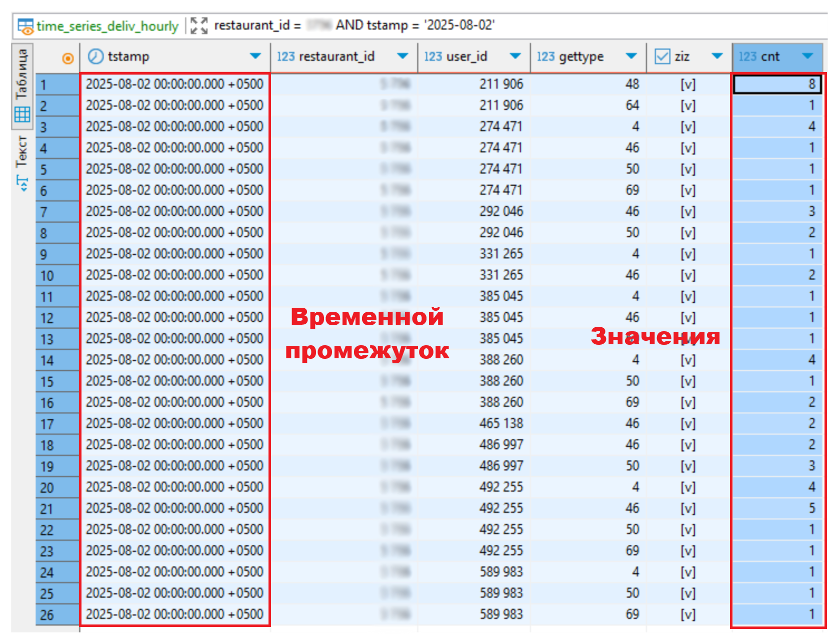The width and height of the screenshot is (840, 644).
Task: Click the 123 icon beside user_id header
Action: 432,57
